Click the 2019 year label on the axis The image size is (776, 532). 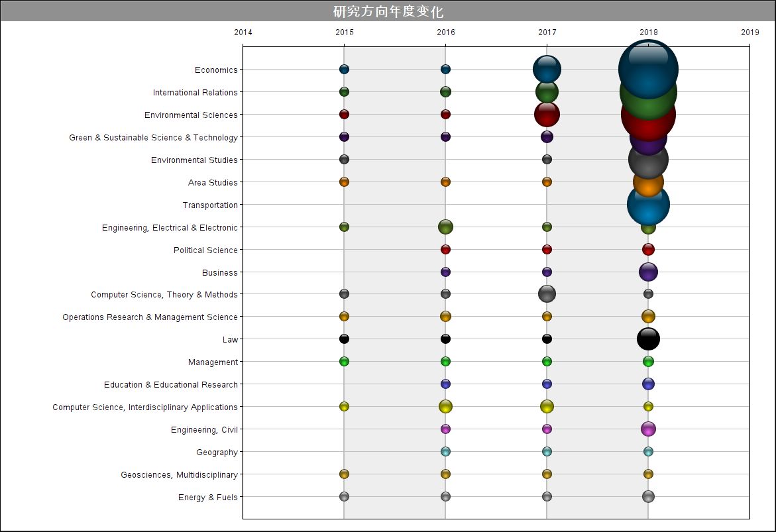(x=749, y=32)
